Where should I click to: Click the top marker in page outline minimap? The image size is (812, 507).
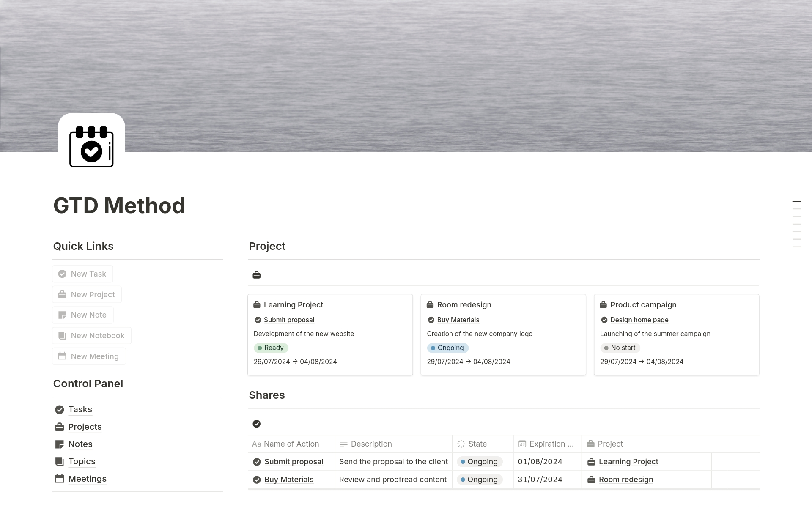796,202
